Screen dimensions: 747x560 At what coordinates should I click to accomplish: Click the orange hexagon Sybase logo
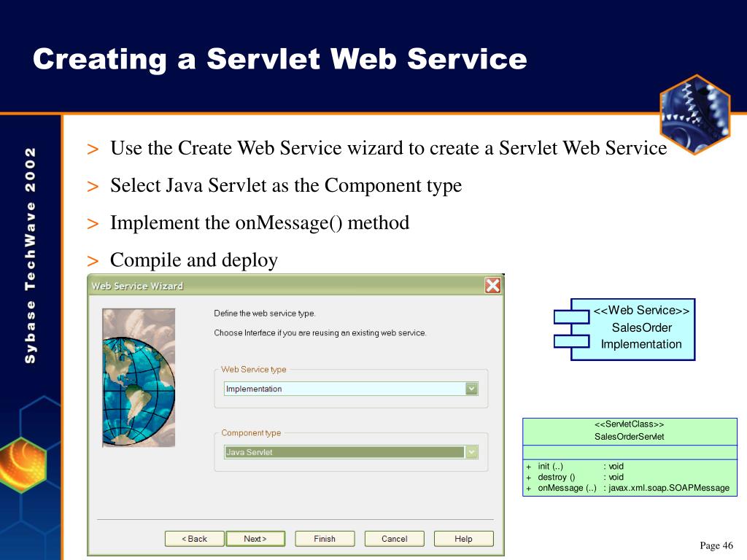(23, 464)
